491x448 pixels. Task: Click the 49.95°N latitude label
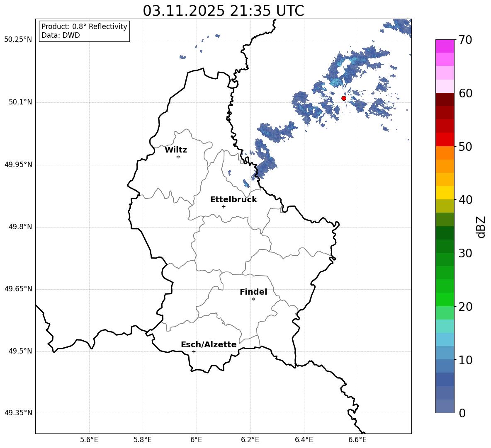[x=18, y=165]
